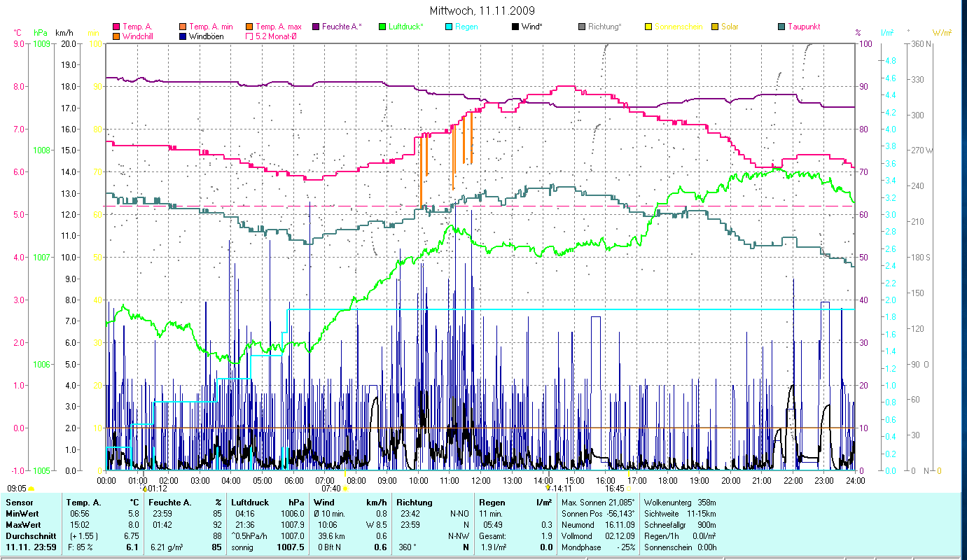Click the Luftdruck column header in table
Viewport: 967px width, 560px height.
[247, 502]
